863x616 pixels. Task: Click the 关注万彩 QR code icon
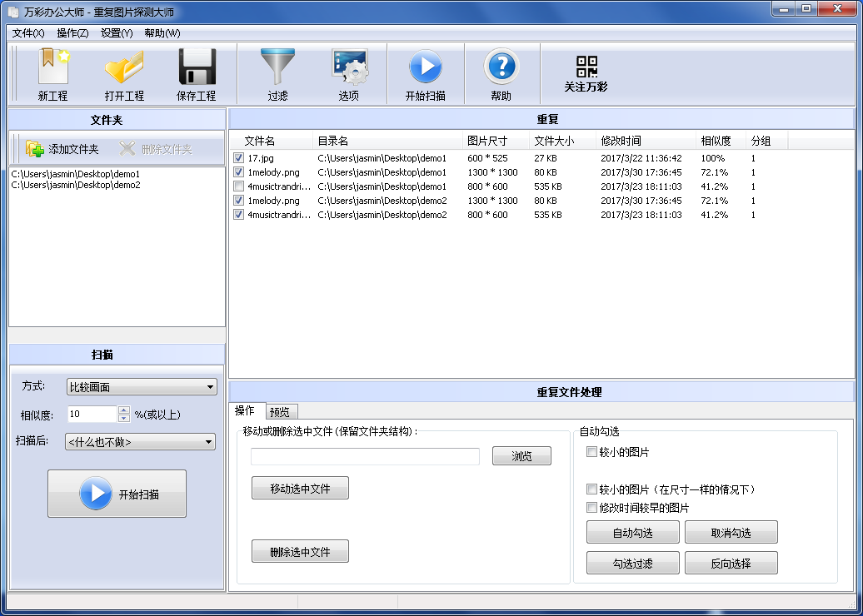point(586,67)
